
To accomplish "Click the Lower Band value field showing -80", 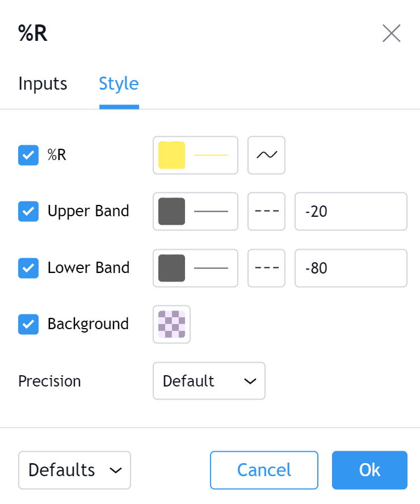I will point(351,268).
